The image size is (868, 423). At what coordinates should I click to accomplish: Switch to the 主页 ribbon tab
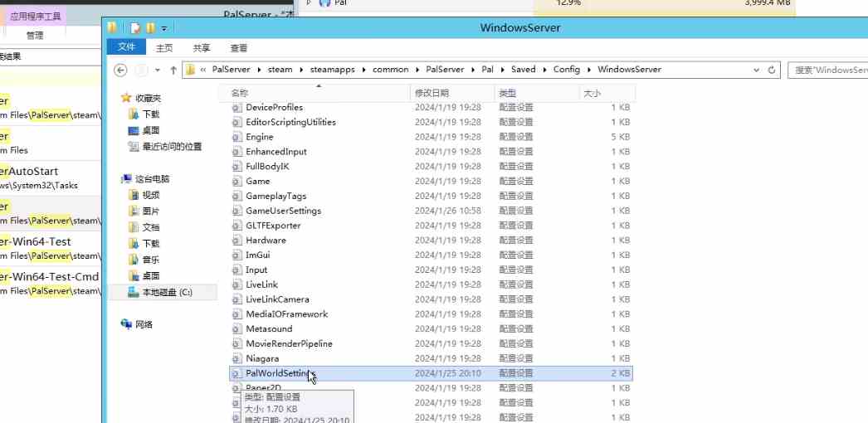[164, 48]
